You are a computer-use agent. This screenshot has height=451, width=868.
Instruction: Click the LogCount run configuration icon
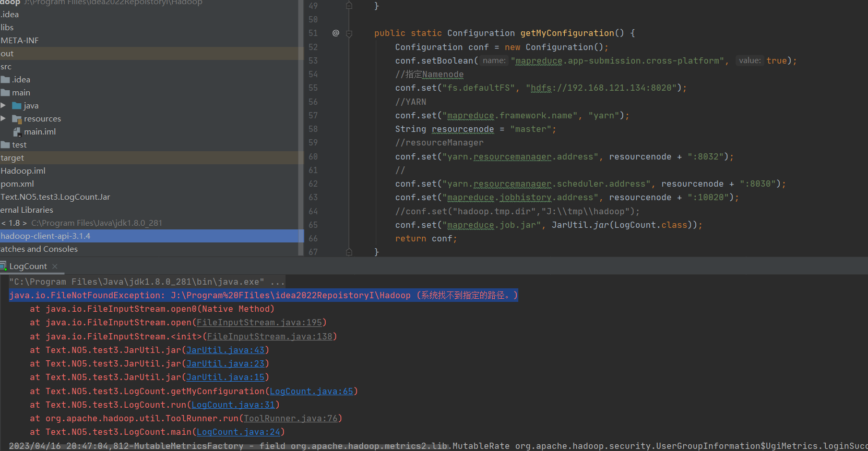click(x=3, y=266)
